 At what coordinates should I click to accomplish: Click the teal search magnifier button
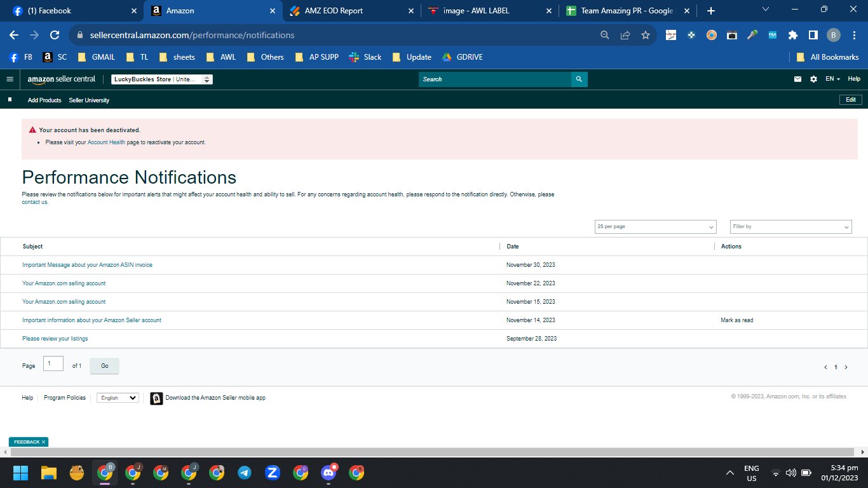(579, 79)
